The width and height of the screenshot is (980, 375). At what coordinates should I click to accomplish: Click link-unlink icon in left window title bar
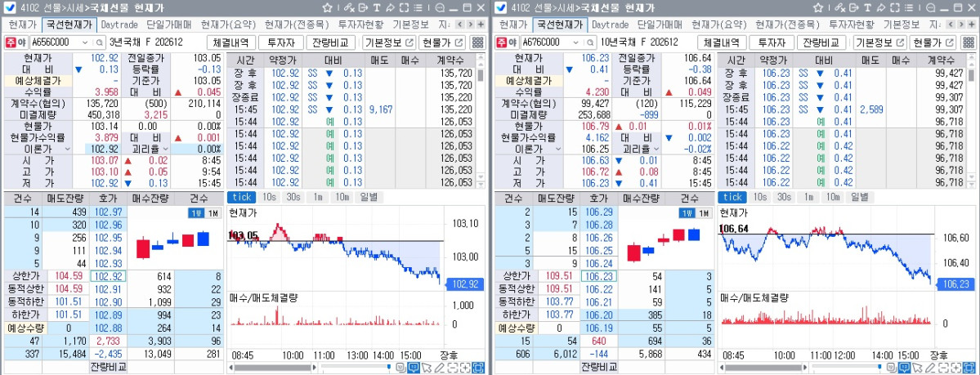(349, 8)
